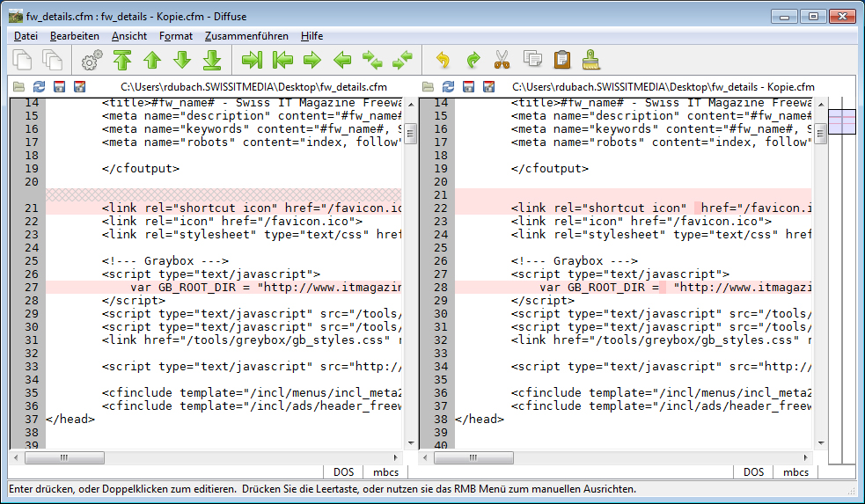Screen dimensions: 865x504
Task: Click left pane line 21 shortcut icon link
Action: coord(224,208)
